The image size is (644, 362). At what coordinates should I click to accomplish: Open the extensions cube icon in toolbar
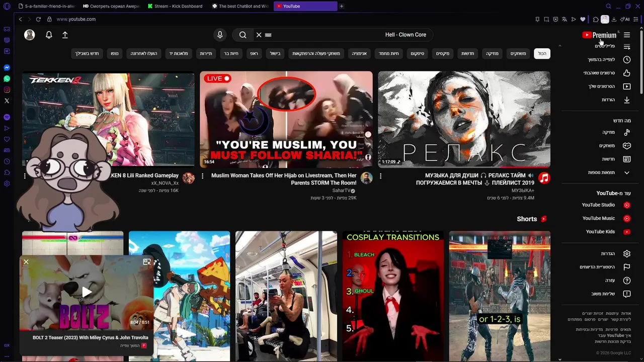click(596, 19)
